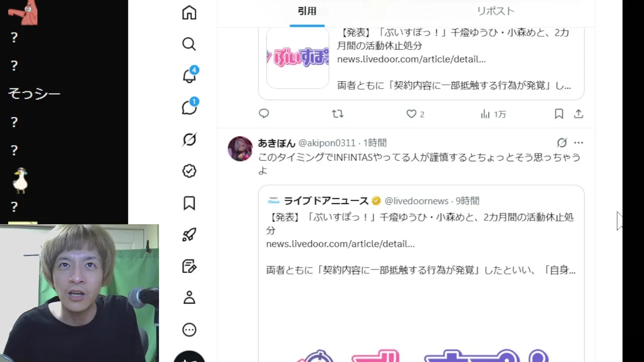The height and width of the screenshot is (362, 644).
Task: Open the More circle-dots sidebar icon
Action: pyautogui.click(x=189, y=330)
